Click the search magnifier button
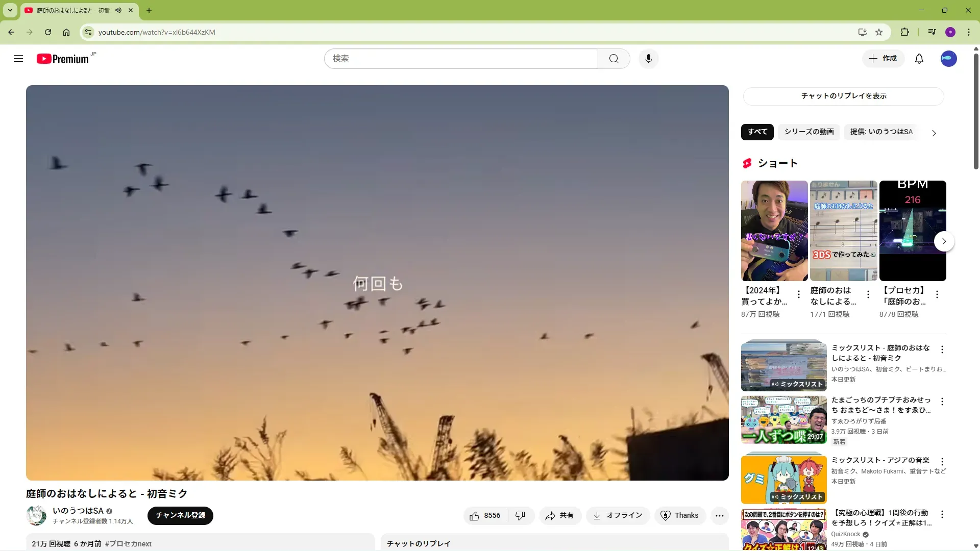Image resolution: width=980 pixels, height=551 pixels. pyautogui.click(x=614, y=59)
